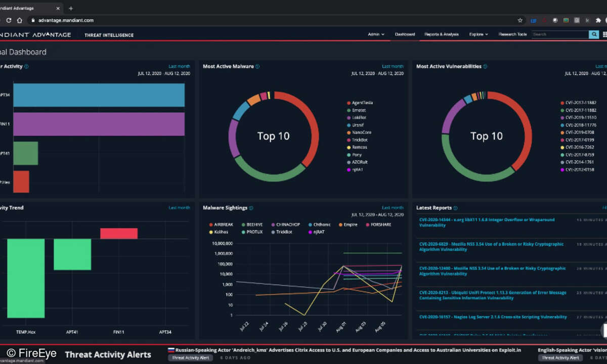Click the Search input field

[560, 34]
